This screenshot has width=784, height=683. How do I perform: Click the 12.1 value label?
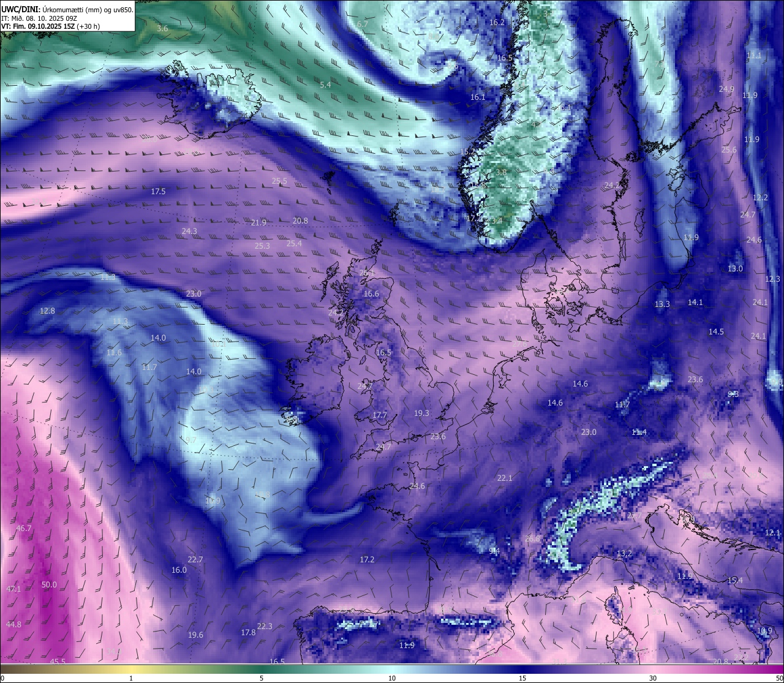(772, 532)
